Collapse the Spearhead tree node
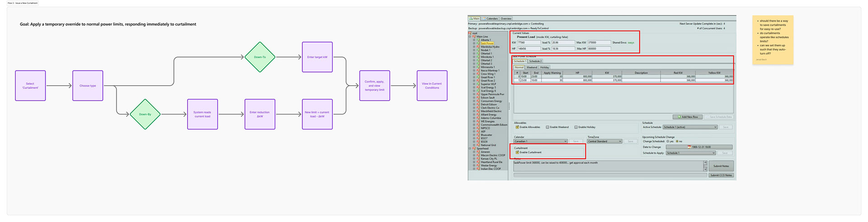The image size is (868, 222). pos(470,148)
